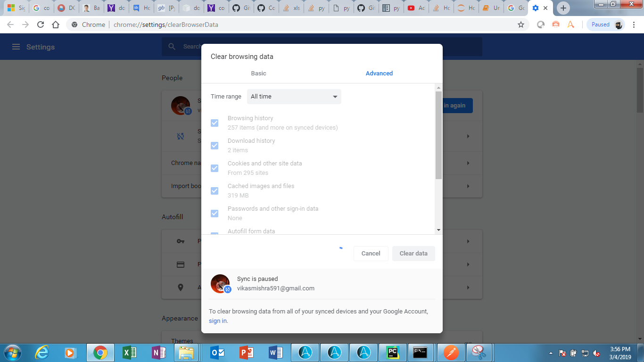Uncheck Cached images and files

[215, 191]
